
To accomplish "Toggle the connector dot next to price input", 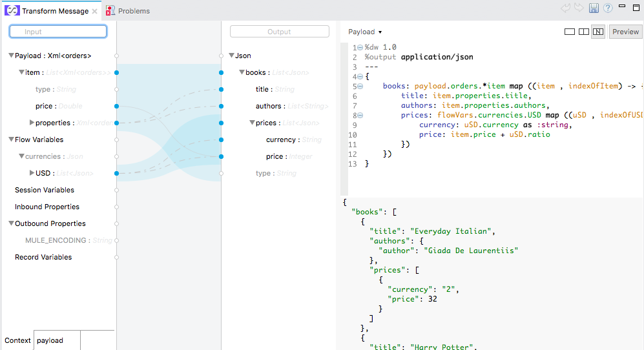I will click(x=116, y=106).
